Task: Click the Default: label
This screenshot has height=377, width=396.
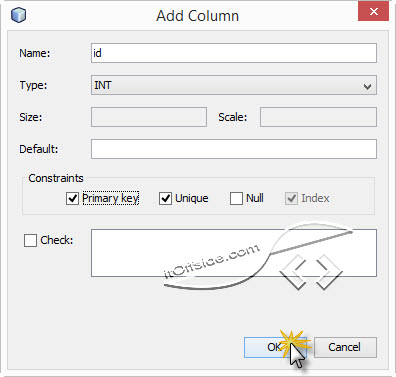Action: tap(39, 149)
